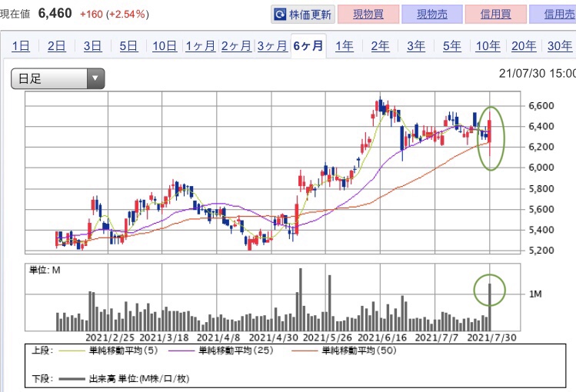Open the 信用買 order link

[x=495, y=15]
